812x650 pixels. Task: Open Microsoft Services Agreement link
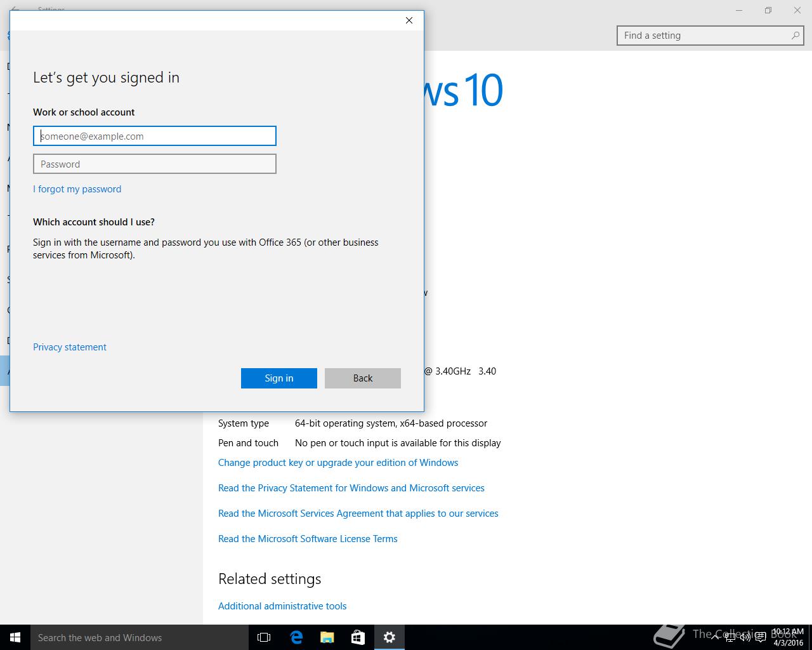pos(358,514)
